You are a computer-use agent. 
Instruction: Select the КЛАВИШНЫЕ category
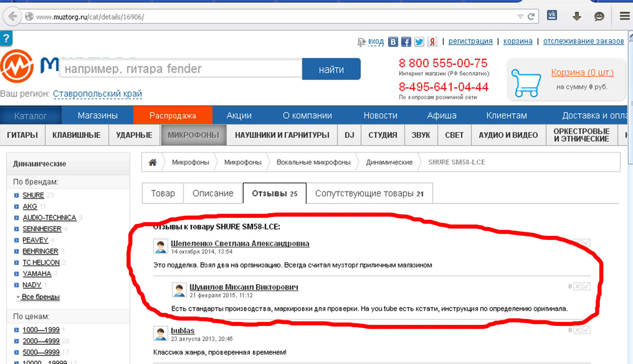(x=77, y=135)
